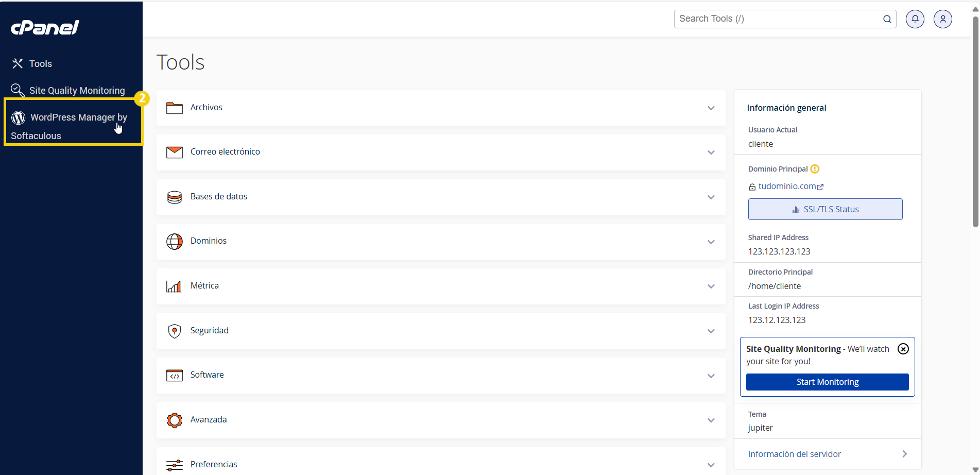Click the Archivos folder icon
Viewport: 980px width, 475px height.
(x=175, y=108)
